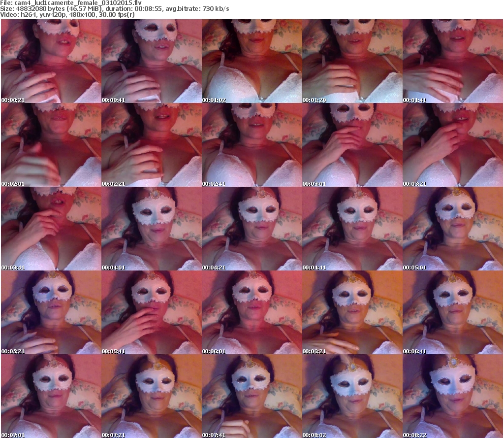Open the frame at 00:07:21
The width and height of the screenshot is (504, 438).
pyautogui.click(x=152, y=396)
